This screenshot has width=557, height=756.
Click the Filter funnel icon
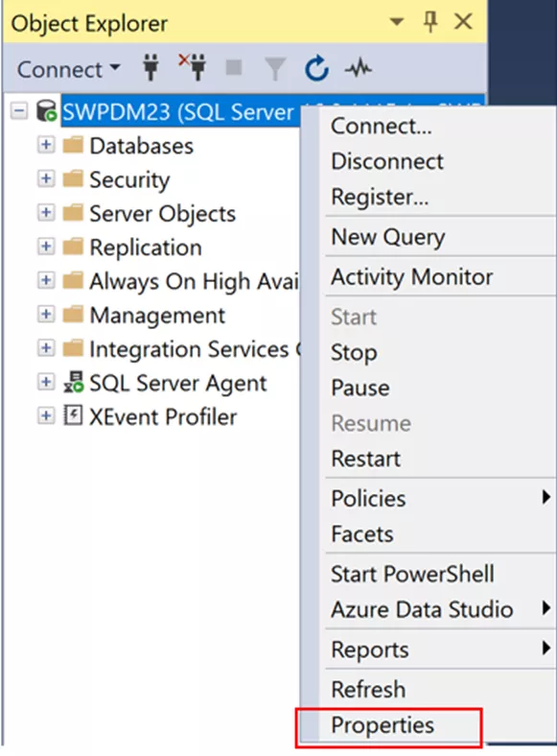click(x=275, y=68)
